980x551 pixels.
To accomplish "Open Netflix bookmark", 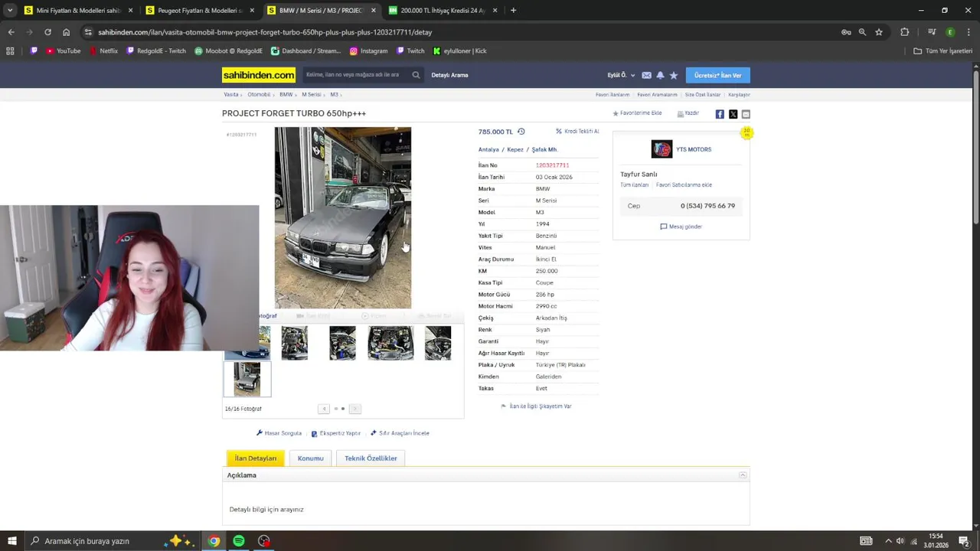I will pyautogui.click(x=103, y=51).
